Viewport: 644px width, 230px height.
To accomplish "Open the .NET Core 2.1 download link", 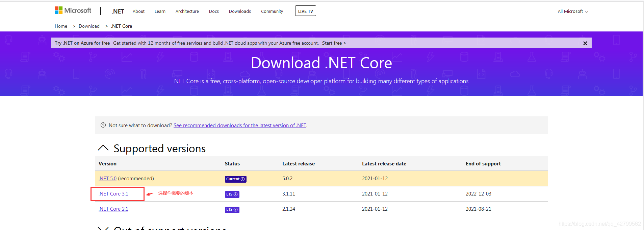I will (113, 209).
